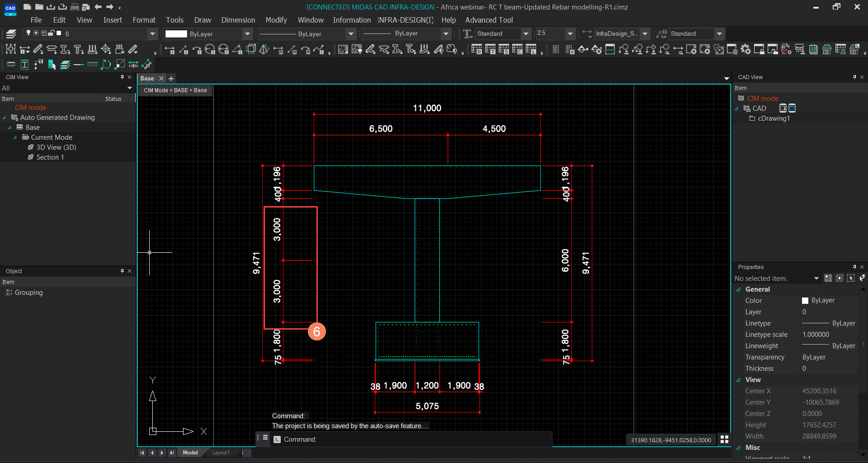Select the Rotate tool in third toolbar row

106,65
